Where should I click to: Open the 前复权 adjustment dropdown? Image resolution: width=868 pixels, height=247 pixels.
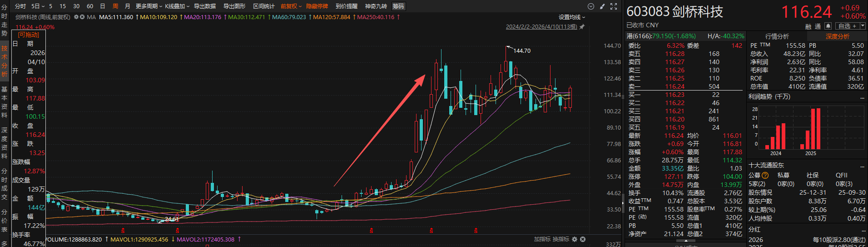point(291,6)
